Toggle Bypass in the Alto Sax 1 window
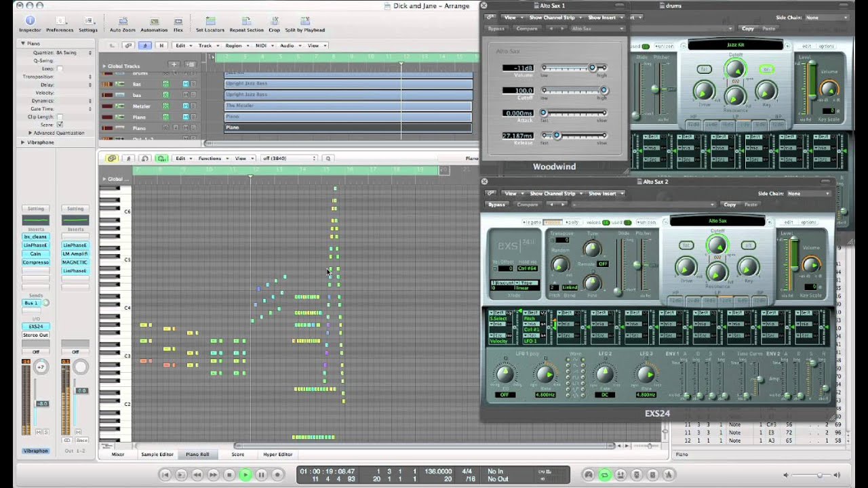 coord(496,28)
